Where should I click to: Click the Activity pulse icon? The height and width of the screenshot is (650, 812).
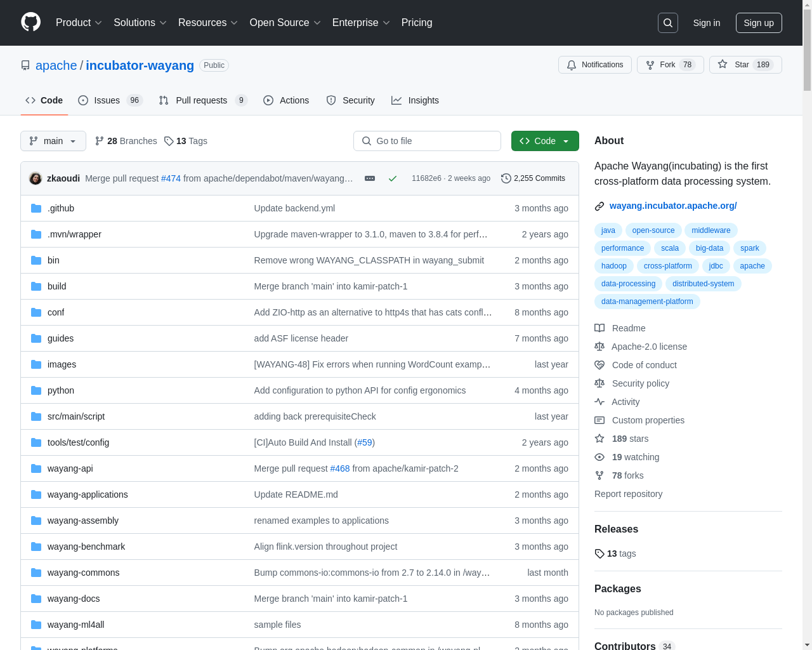(599, 402)
